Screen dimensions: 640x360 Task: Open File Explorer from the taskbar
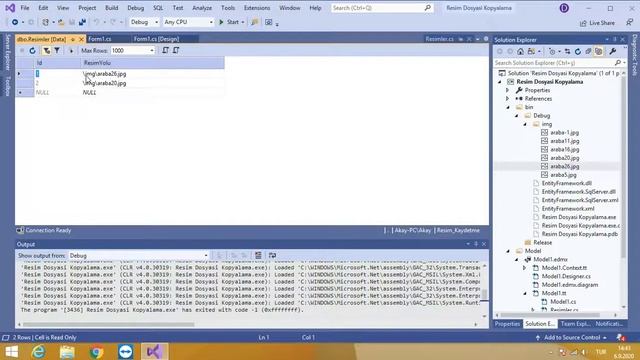click(x=67, y=351)
